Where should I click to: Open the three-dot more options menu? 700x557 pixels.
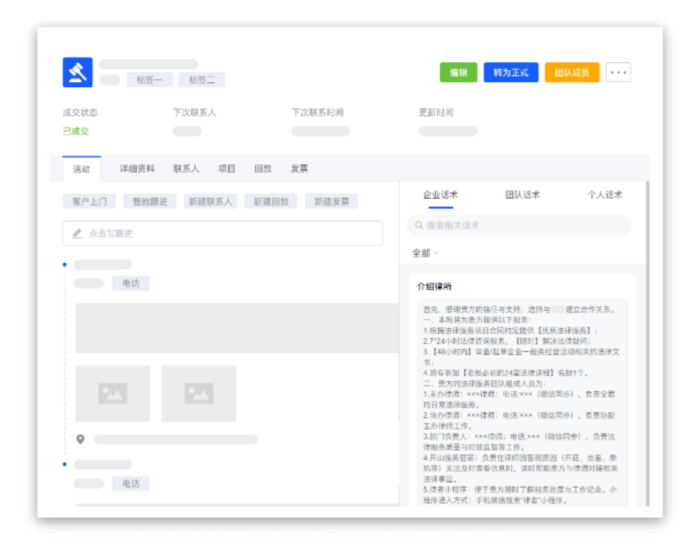[618, 72]
